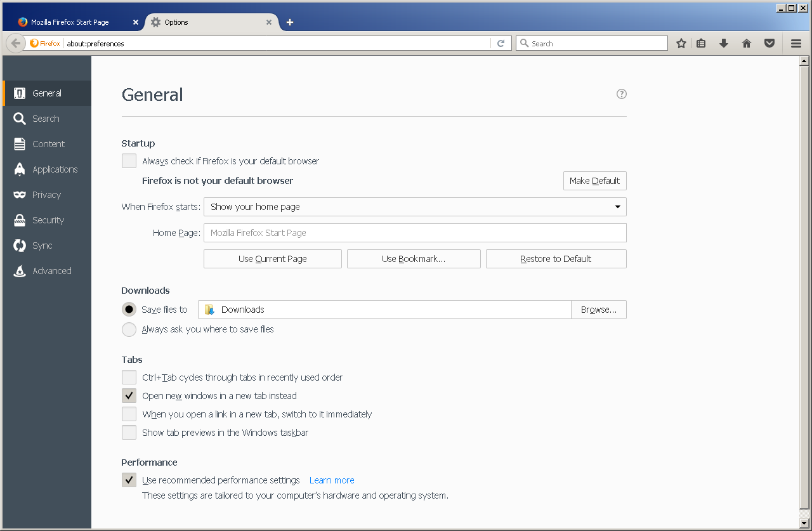The image size is (812, 531).
Task: Open the When Firefox starts dropdown
Action: click(x=415, y=207)
